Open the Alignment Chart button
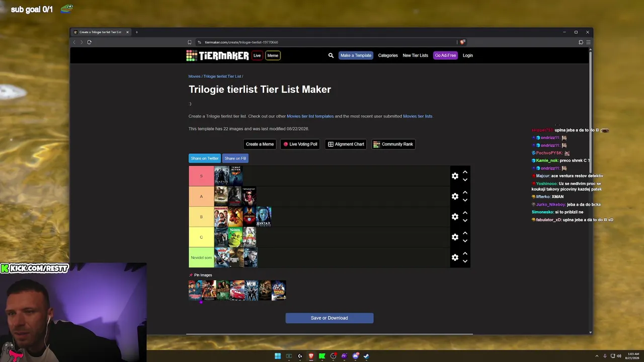This screenshot has width=644, height=362. [346, 144]
